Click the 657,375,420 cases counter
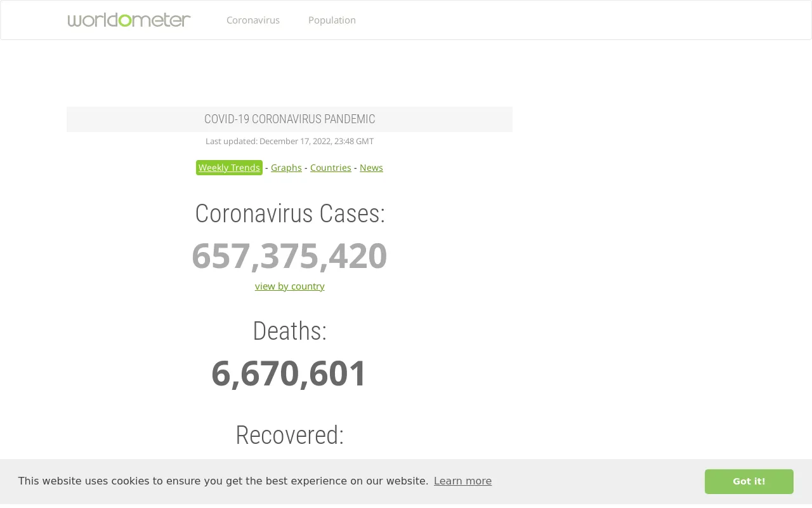Image resolution: width=812 pixels, height=508 pixels. 289,256
